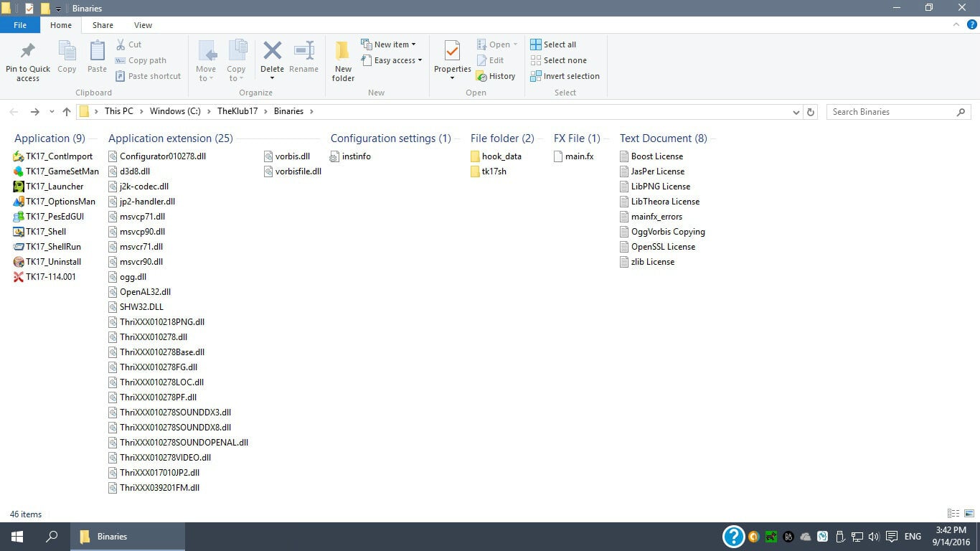This screenshot has width=980, height=551.
Task: Click the Pin to Quick access icon
Action: [28, 52]
